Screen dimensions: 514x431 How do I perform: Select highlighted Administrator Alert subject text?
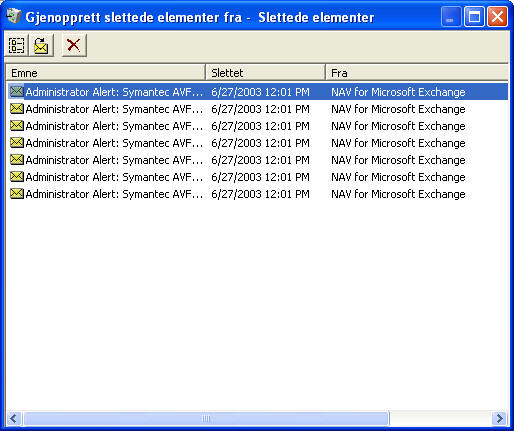[114, 92]
